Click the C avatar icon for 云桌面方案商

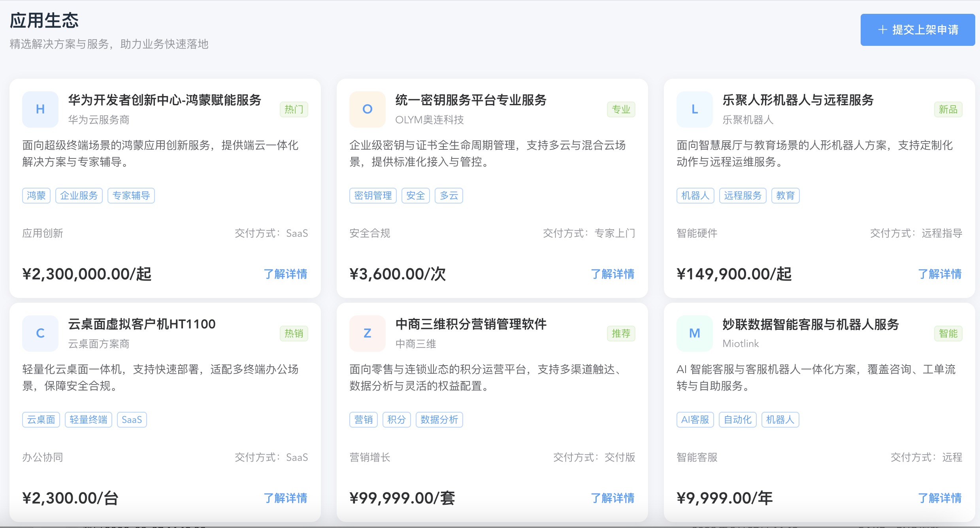(x=40, y=333)
